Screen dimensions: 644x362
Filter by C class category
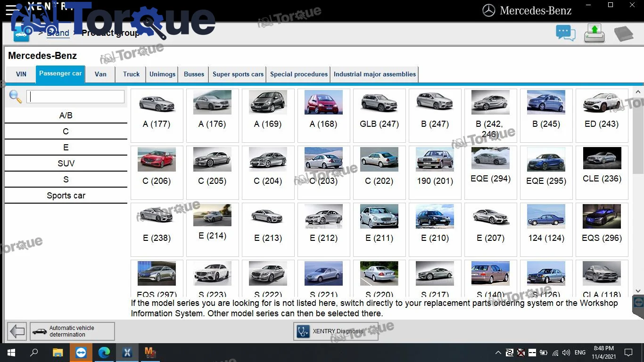[66, 132]
